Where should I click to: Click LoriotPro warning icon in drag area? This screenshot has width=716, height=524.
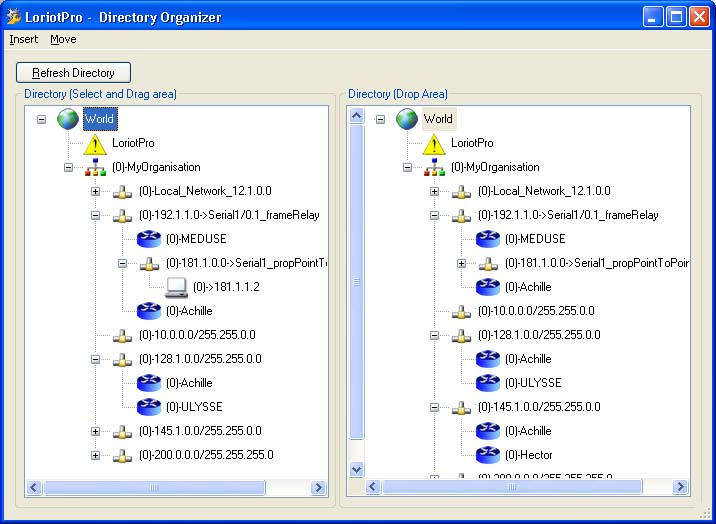(x=95, y=143)
